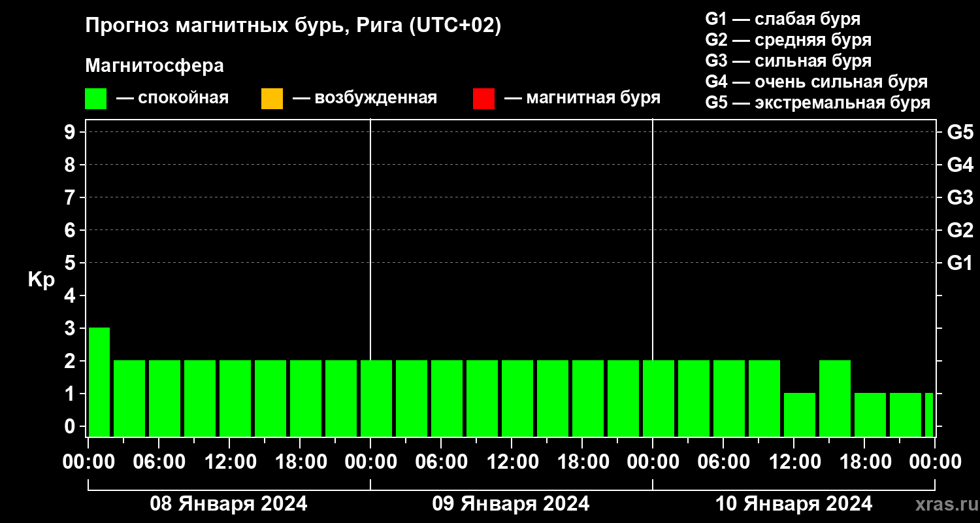Click the '— магнитная буря' legend label
The width and height of the screenshot is (980, 523).
582,98
